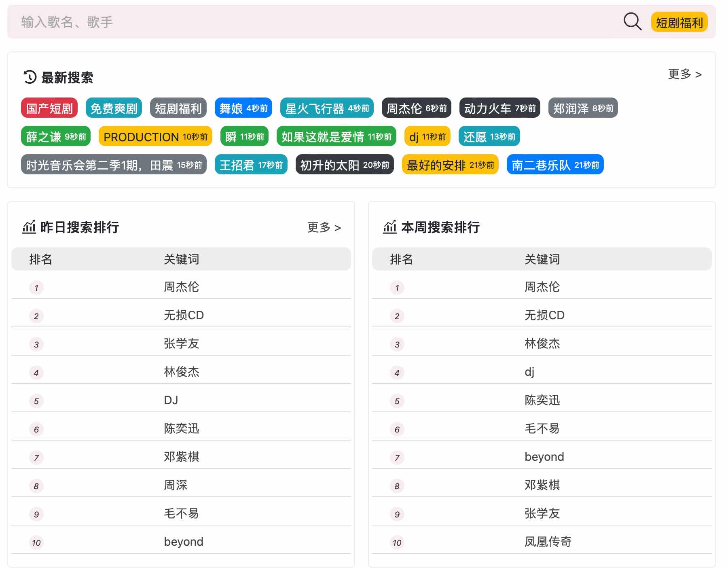Click dj in this week's ranking
728x568 pixels.
[x=529, y=372]
